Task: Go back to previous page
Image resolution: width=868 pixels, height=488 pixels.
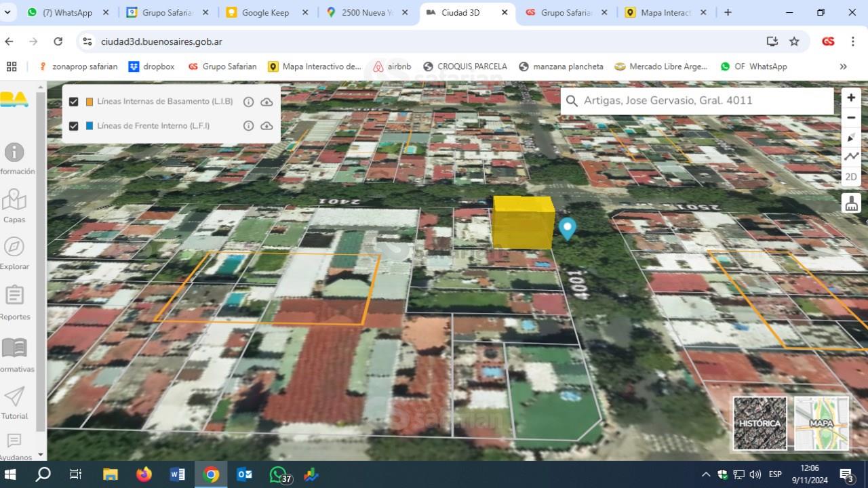Action: (x=9, y=41)
